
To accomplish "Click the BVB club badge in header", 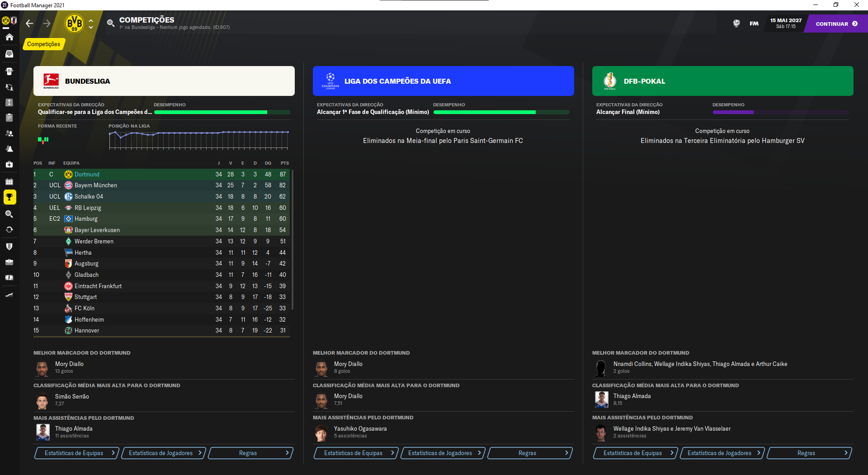I will tap(75, 23).
